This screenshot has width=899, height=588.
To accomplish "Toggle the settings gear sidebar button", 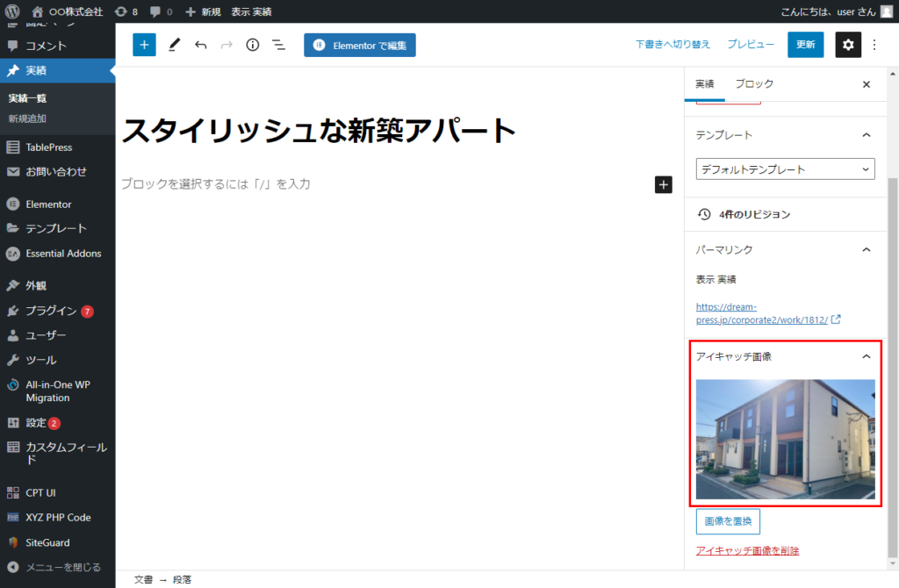I will click(848, 45).
